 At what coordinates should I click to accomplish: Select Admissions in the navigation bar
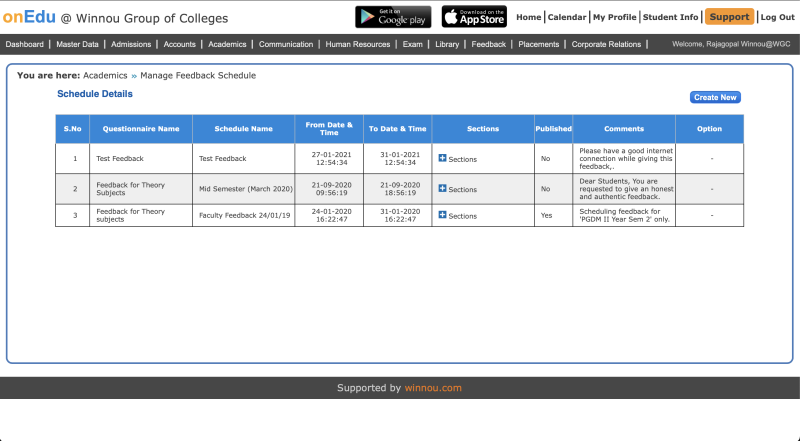(x=131, y=44)
